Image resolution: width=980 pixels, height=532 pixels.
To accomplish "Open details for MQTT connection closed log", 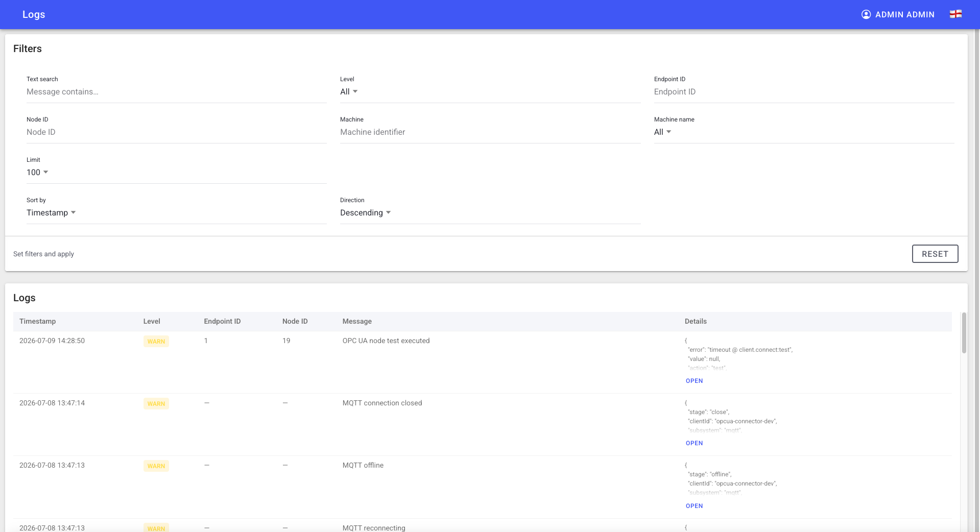I will click(x=694, y=443).
